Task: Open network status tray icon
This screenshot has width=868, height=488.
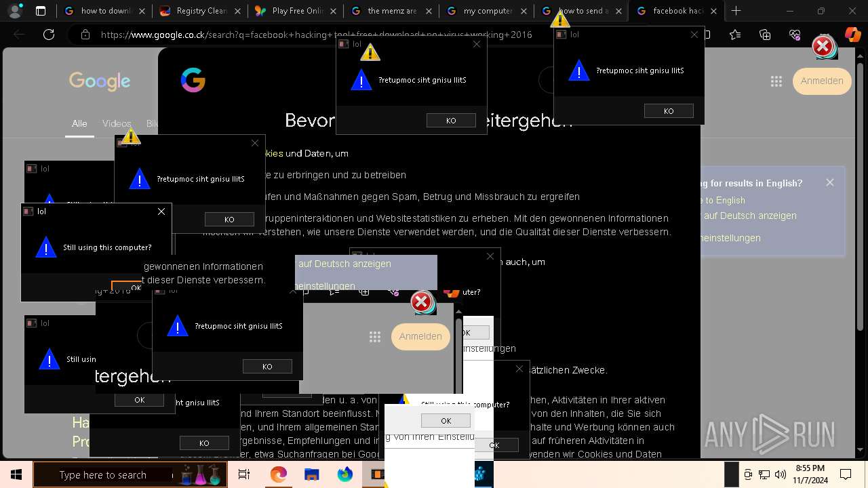Action: 764,474
